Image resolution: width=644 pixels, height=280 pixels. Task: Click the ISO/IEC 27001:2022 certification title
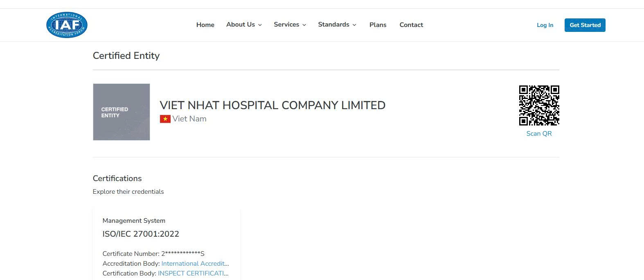click(141, 234)
